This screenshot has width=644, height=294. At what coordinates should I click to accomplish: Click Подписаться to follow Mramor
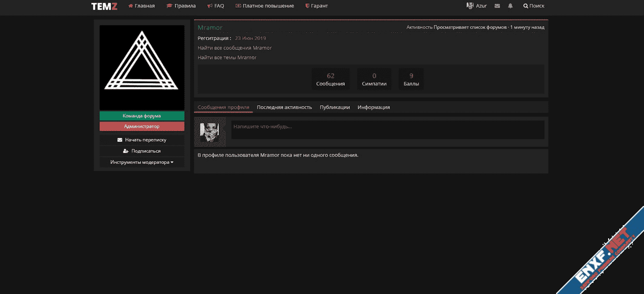[142, 151]
